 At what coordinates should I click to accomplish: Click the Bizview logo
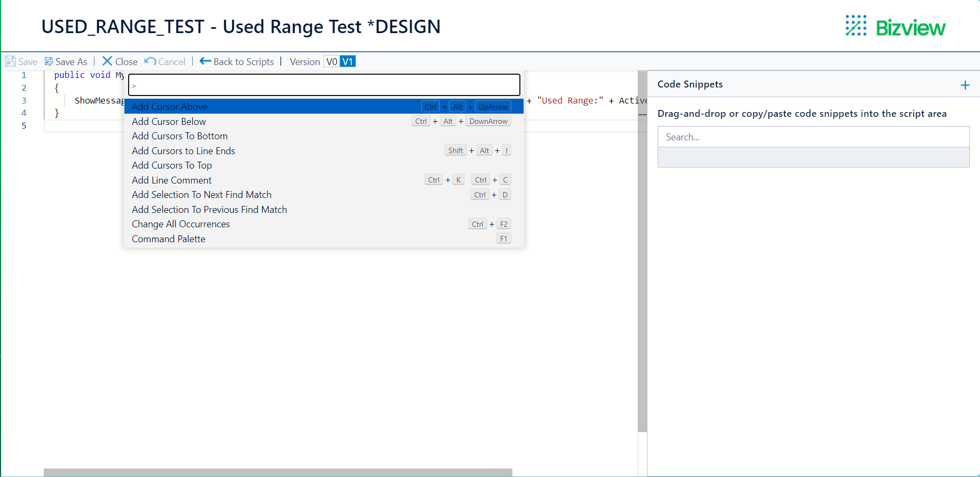pos(895,26)
